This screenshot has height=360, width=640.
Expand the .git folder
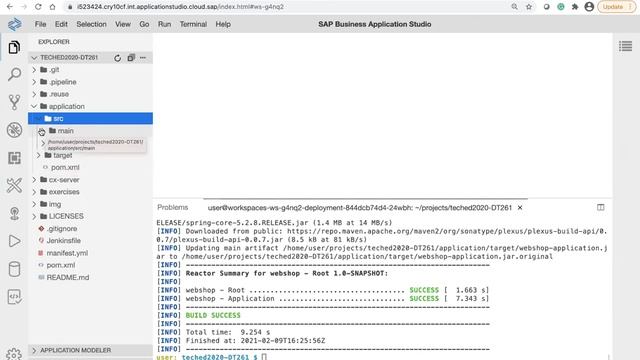pos(90,70)
